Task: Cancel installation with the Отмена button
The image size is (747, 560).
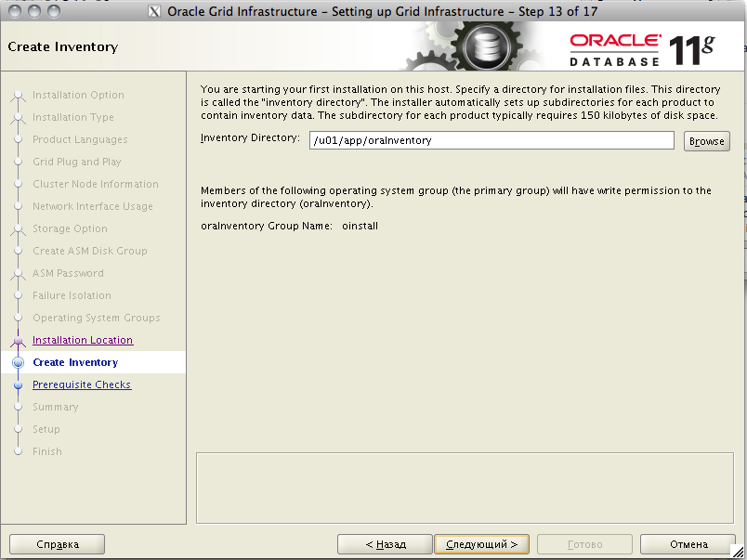Action: 688,544
